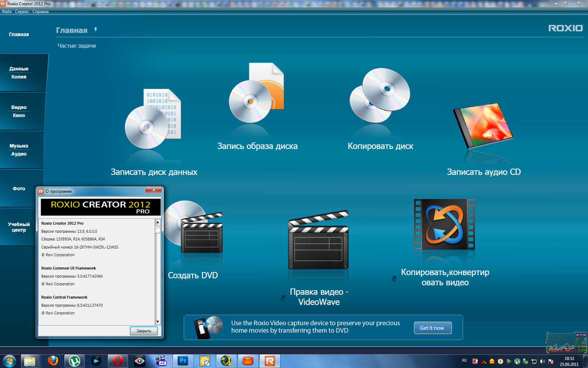
Task: Launch Firefox from the taskbar
Action: 53,361
